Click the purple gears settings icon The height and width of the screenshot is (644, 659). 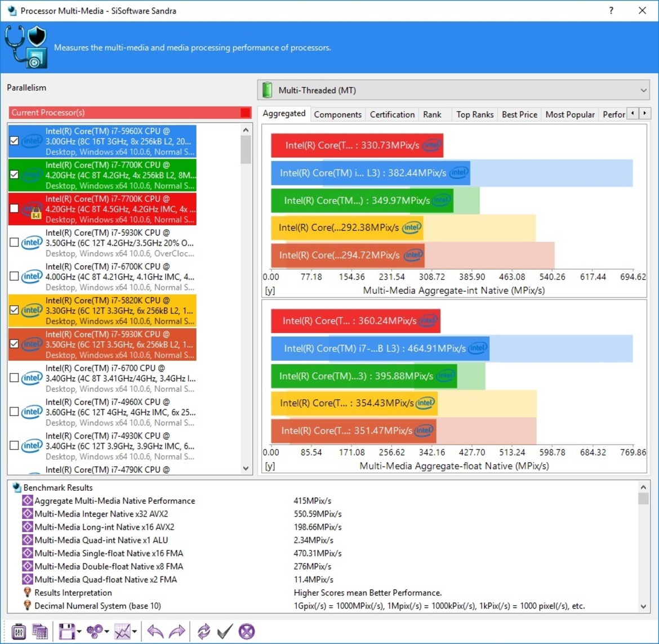(x=95, y=632)
